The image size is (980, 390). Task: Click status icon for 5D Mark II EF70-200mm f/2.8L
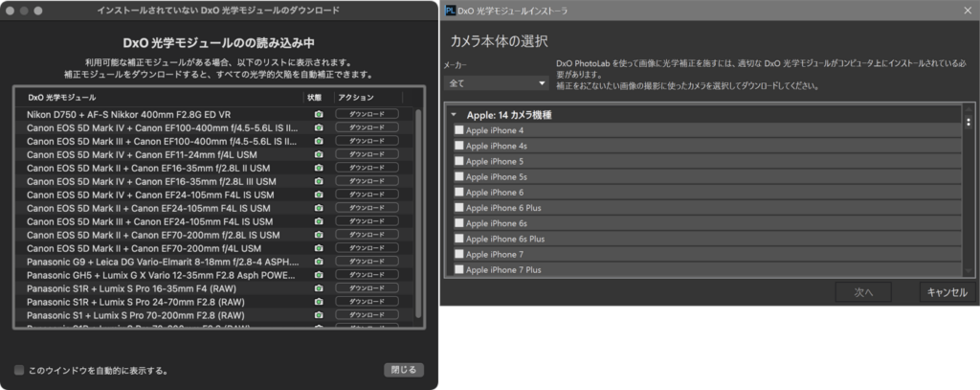coord(319,235)
